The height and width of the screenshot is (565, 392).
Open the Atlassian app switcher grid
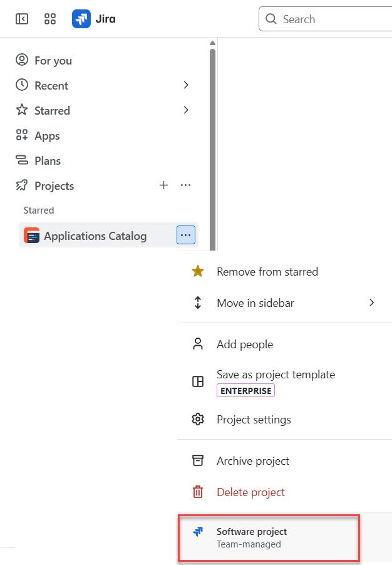tap(50, 19)
